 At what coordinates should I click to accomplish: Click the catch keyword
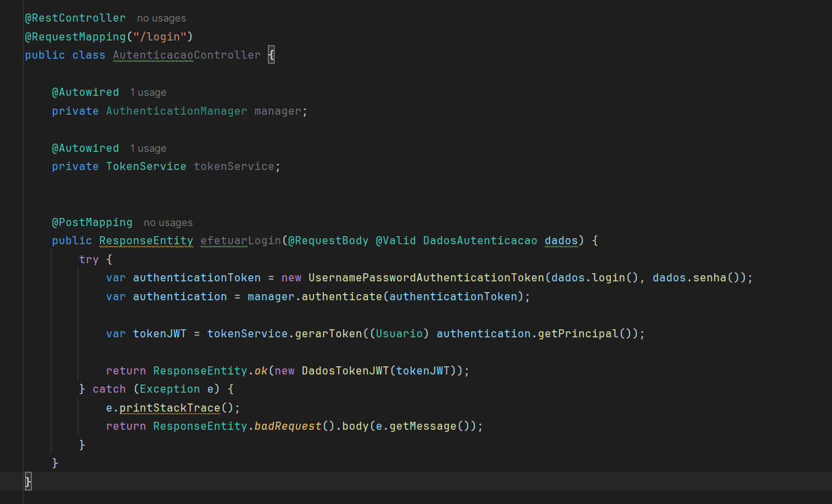point(109,389)
